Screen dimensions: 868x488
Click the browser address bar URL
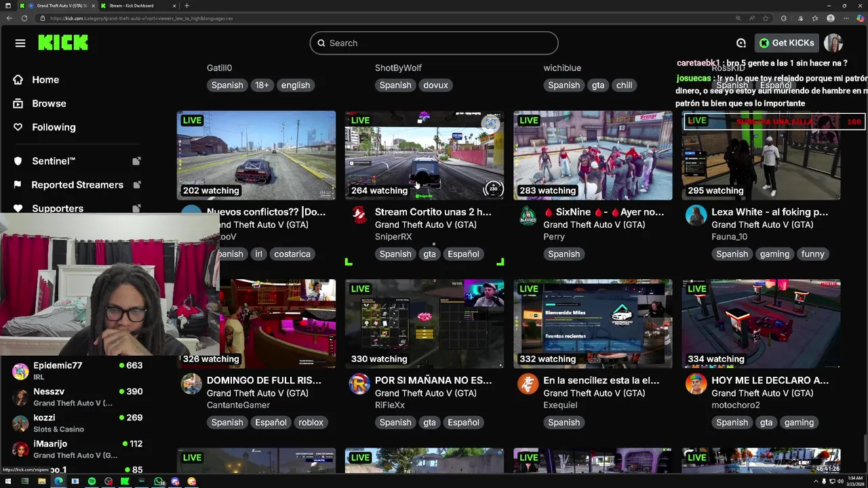(x=141, y=18)
